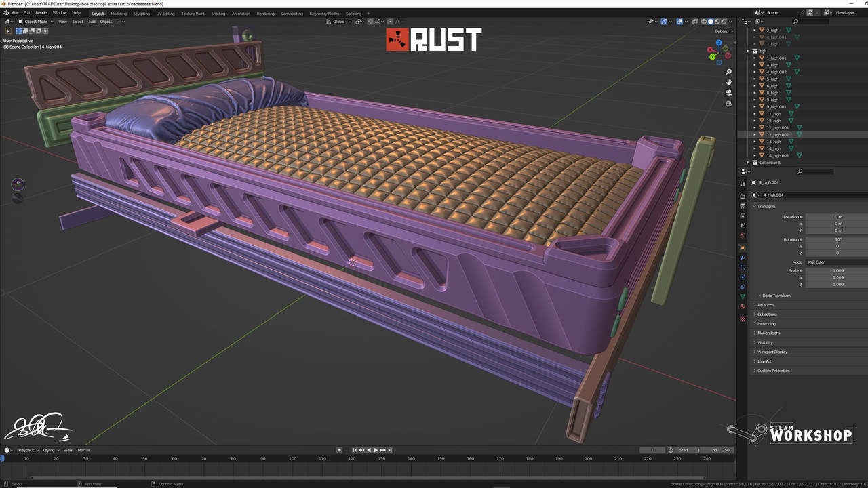Open the Material properties tab icon
The width and height of the screenshot is (868, 488).
743,306
